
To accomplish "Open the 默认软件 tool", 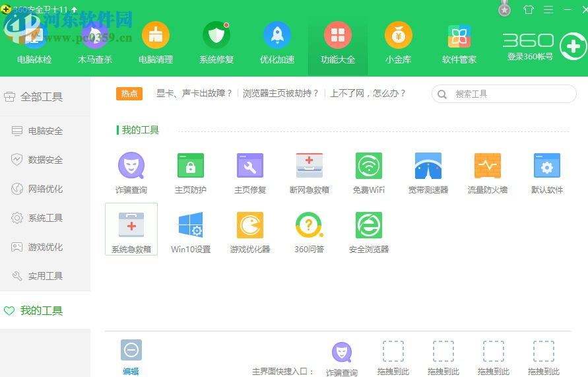I will point(547,173).
